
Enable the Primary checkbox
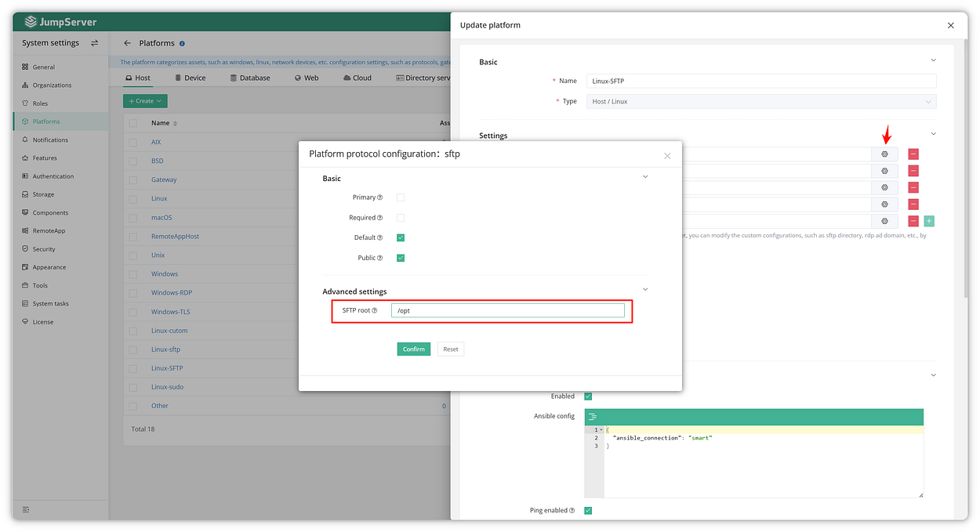(401, 197)
